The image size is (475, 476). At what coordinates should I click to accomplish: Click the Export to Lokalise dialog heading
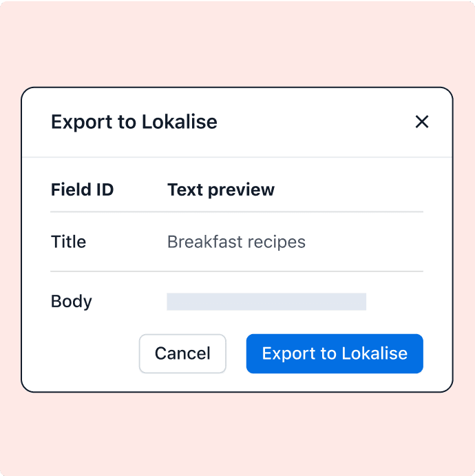(134, 122)
